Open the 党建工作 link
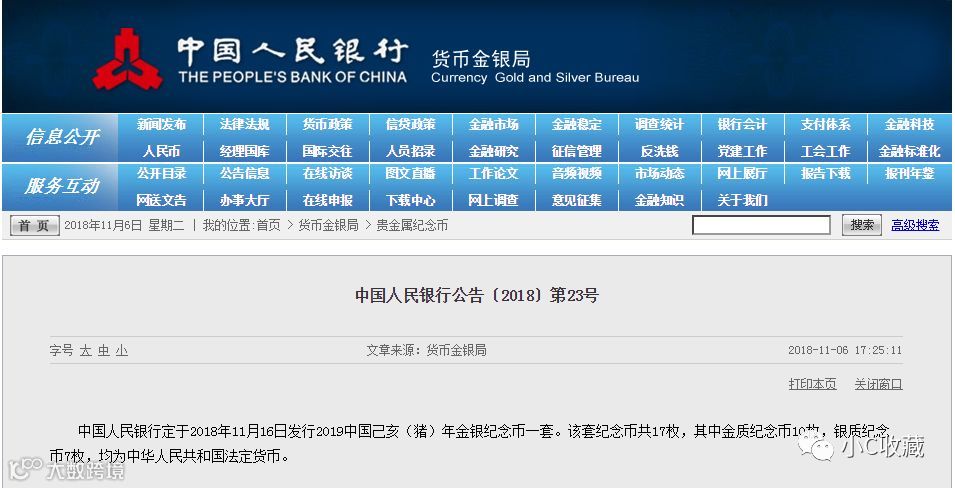955x488 pixels. [x=742, y=151]
